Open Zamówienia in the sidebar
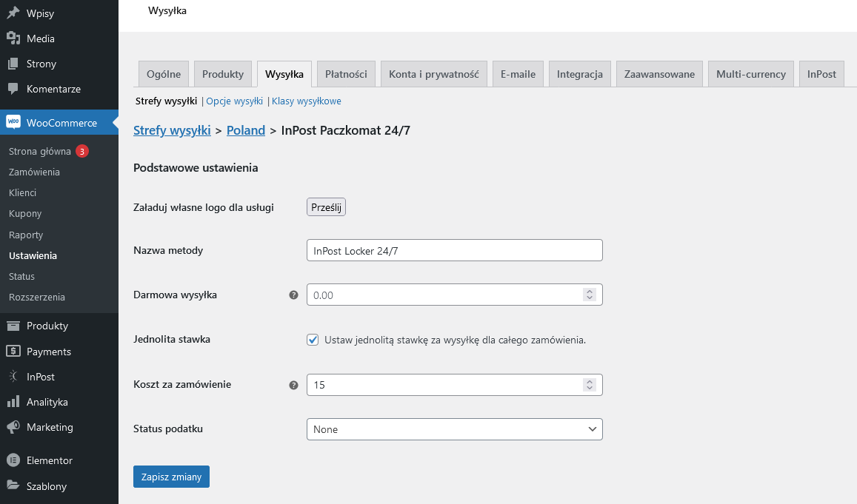857x504 pixels. tap(34, 172)
